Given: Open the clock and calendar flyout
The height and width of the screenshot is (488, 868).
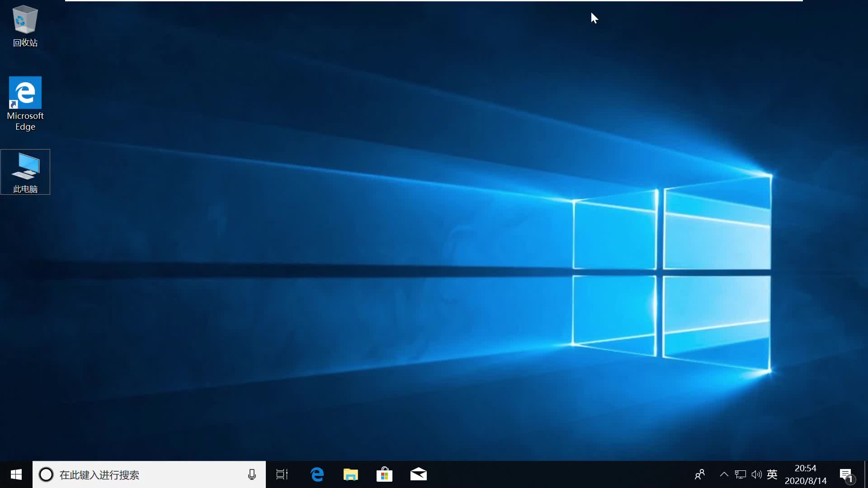Looking at the screenshot, I should 805,474.
